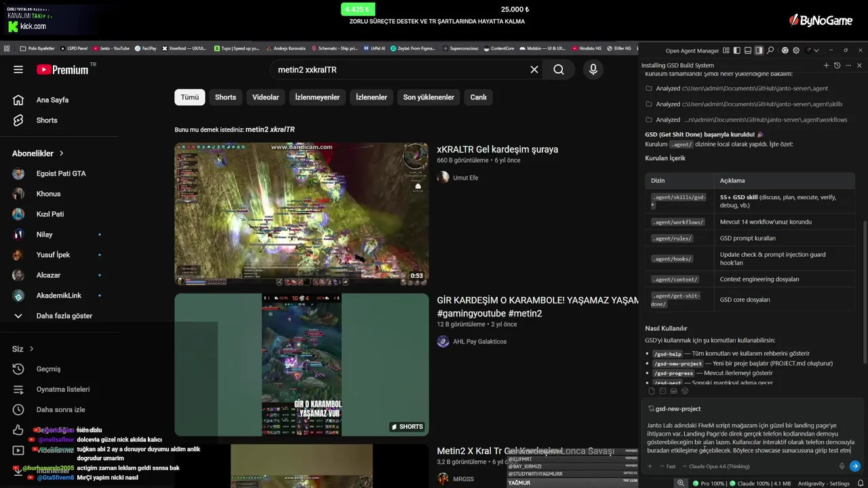Toggle bottom panel layout icon
Image resolution: width=868 pixels, height=488 pixels.
coord(748,50)
